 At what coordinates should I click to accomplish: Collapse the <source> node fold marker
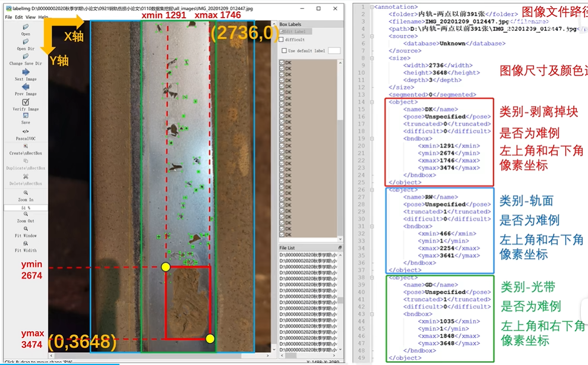371,36
